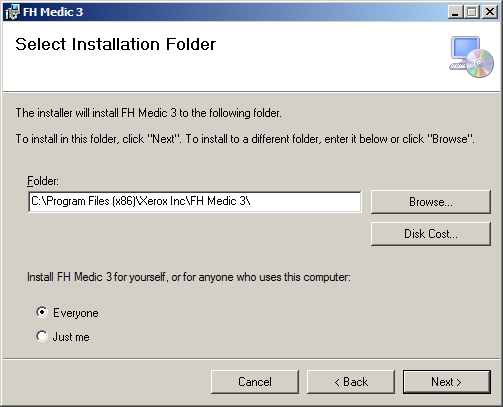503x407 pixels.
Task: Open the Browse... folder dialog
Action: (x=431, y=202)
